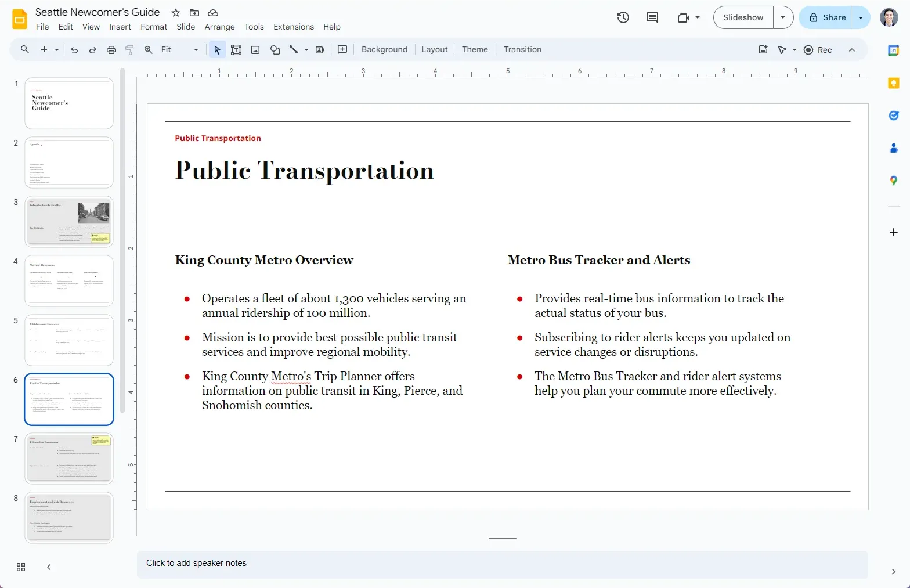910x588 pixels.
Task: Insert a shape
Action: pos(275,49)
